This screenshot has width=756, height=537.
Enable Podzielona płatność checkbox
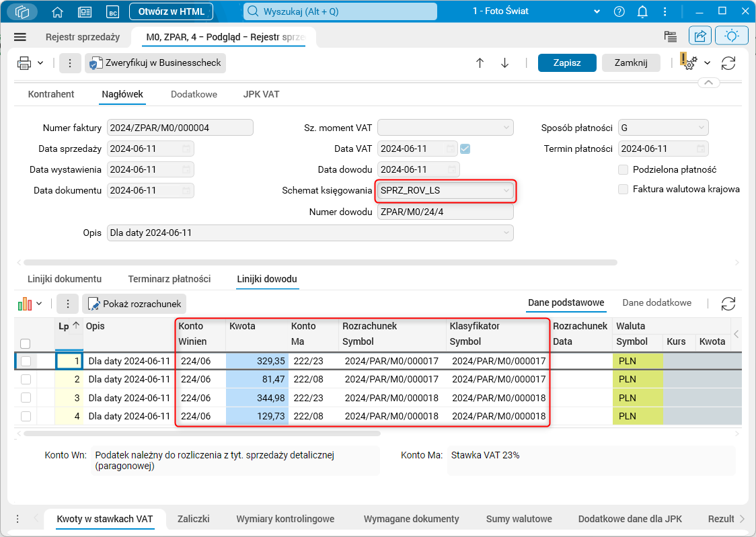pyautogui.click(x=623, y=169)
